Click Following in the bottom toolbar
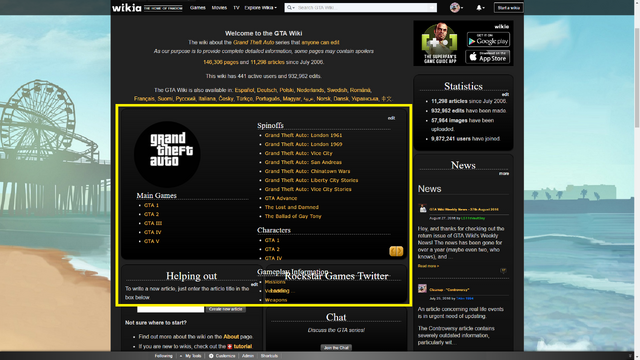 coord(163,356)
